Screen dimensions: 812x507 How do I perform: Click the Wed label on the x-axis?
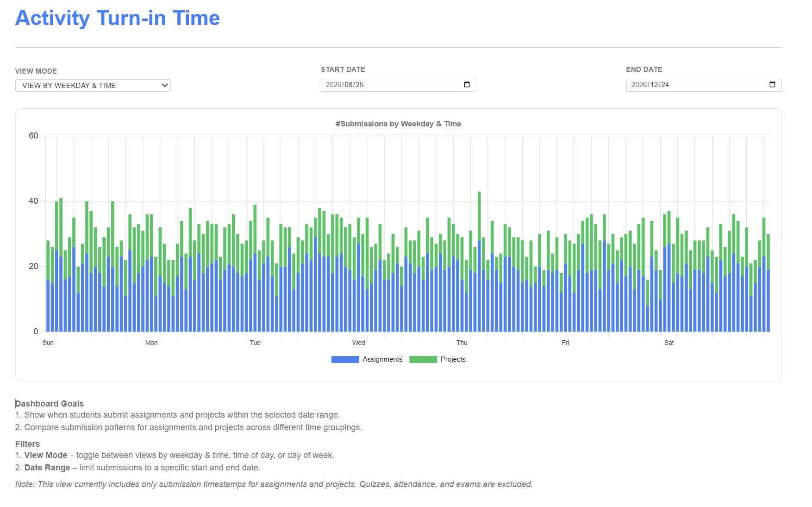point(358,343)
